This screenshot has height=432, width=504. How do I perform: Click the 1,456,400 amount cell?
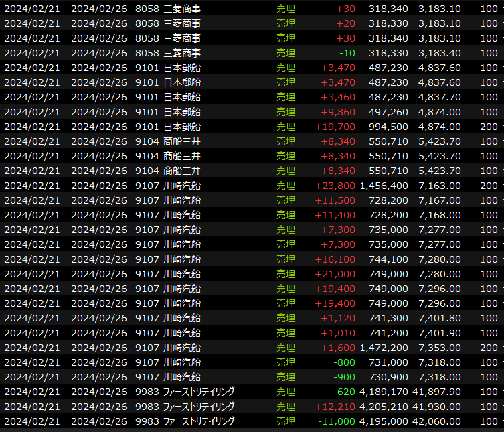pos(384,186)
